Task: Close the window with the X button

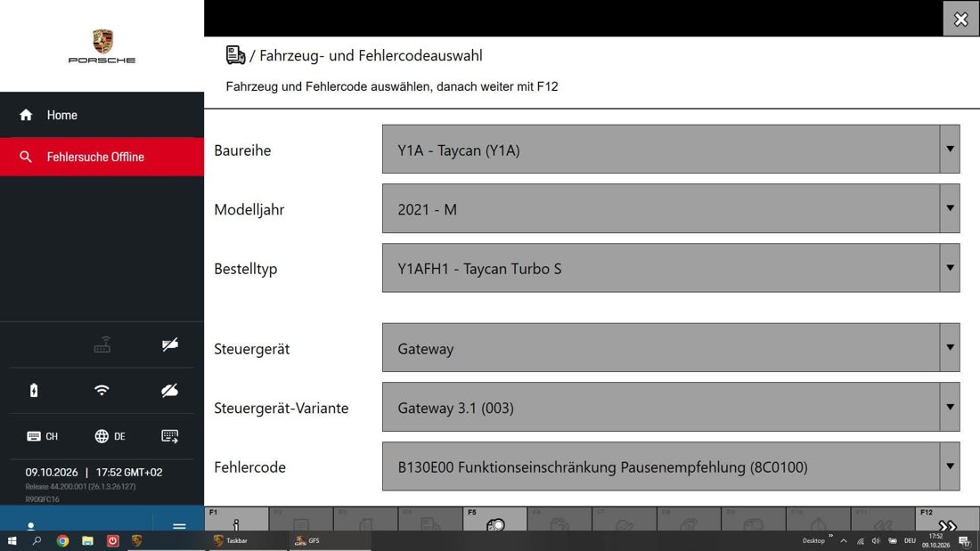Action: point(961,20)
